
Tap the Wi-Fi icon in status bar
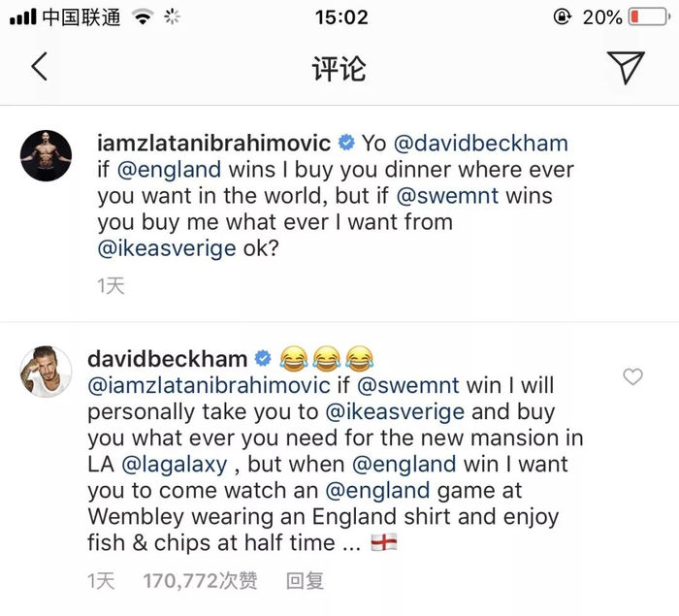(x=144, y=16)
